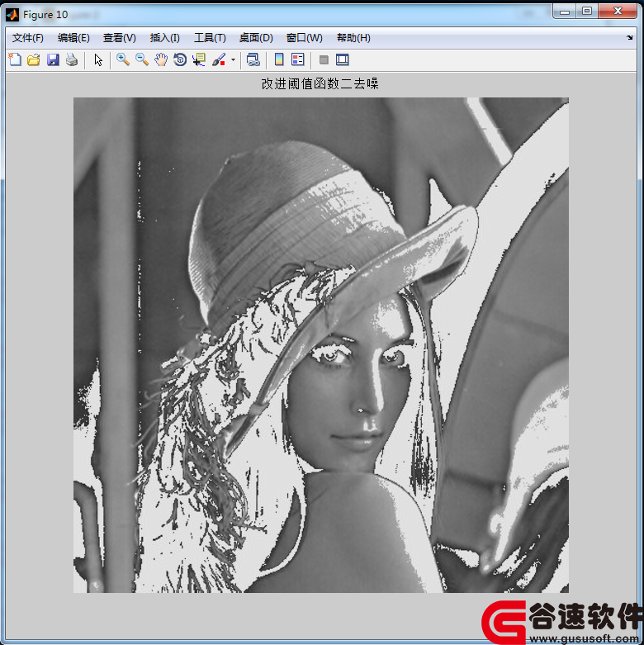Image resolution: width=644 pixels, height=645 pixels.
Task: Open the 文件(F) menu
Action: point(27,38)
